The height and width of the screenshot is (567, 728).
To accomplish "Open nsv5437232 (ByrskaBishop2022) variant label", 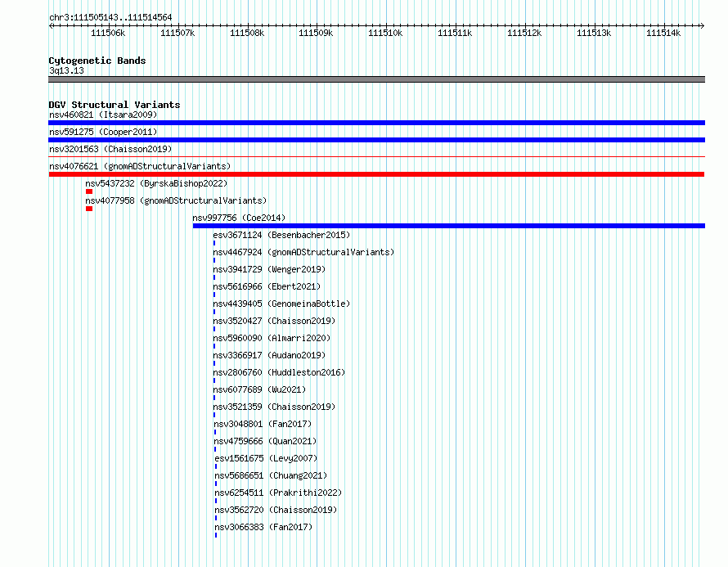I will pos(156,183).
